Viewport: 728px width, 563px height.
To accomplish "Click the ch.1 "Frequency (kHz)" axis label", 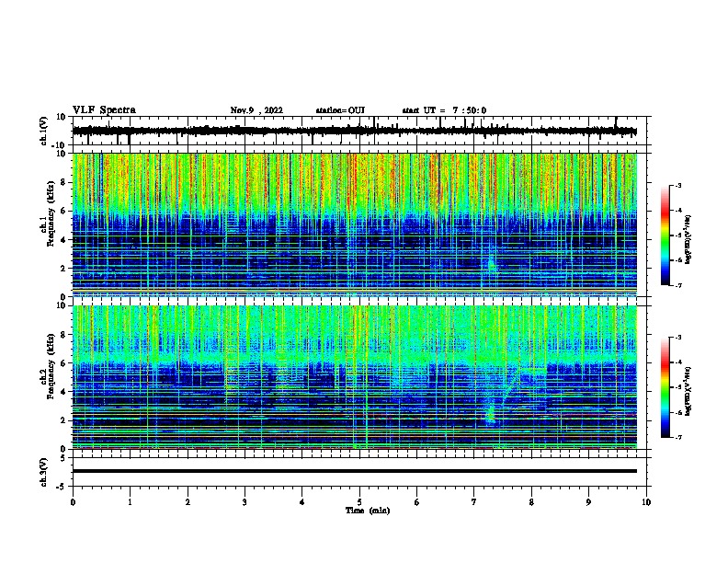I will (x=51, y=213).
